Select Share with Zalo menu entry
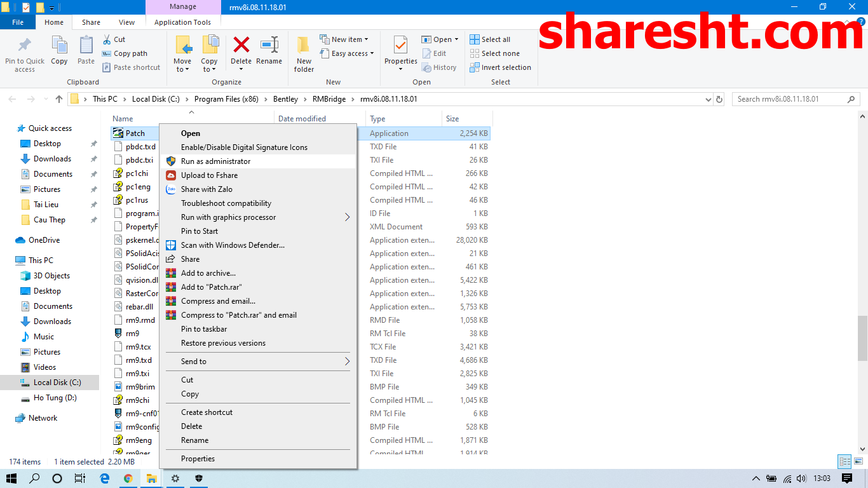The height and width of the screenshot is (488, 868). (x=257, y=189)
